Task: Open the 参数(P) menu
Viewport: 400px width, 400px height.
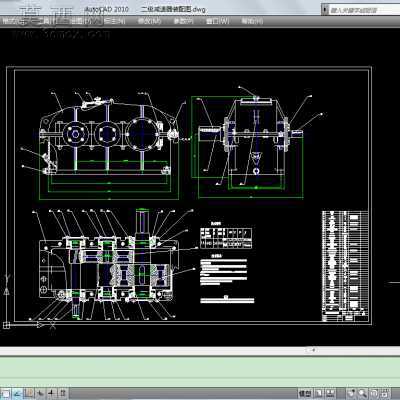Action: tap(183, 21)
